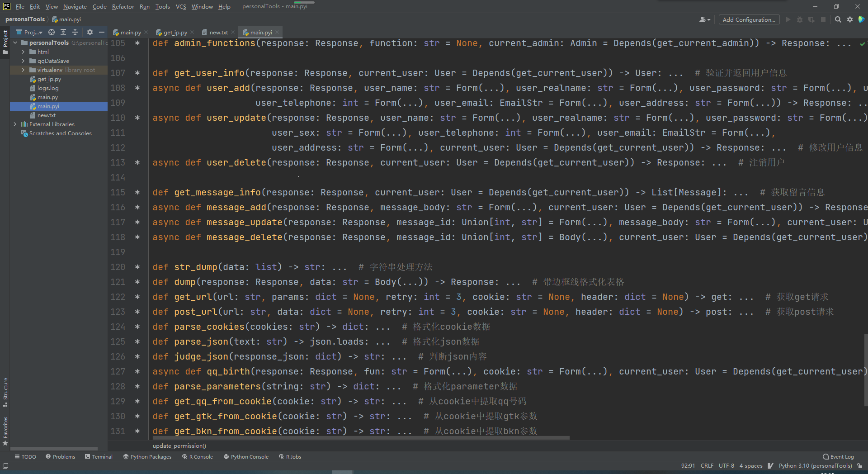Viewport: 868px width, 474px height.
Task: Open Python Packages tool window
Action: 147,457
